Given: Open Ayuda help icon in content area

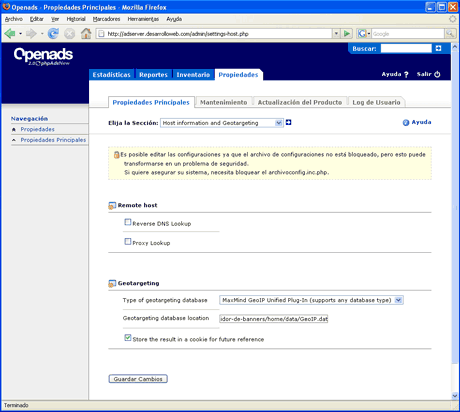Looking at the screenshot, I should click(406, 123).
